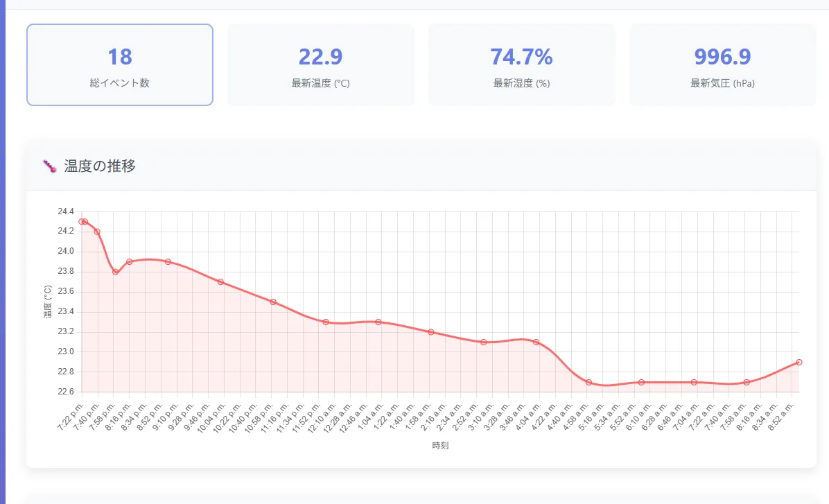
Task: Click the 最新気圧 (hPa) card showing 996.9
Action: (722, 65)
